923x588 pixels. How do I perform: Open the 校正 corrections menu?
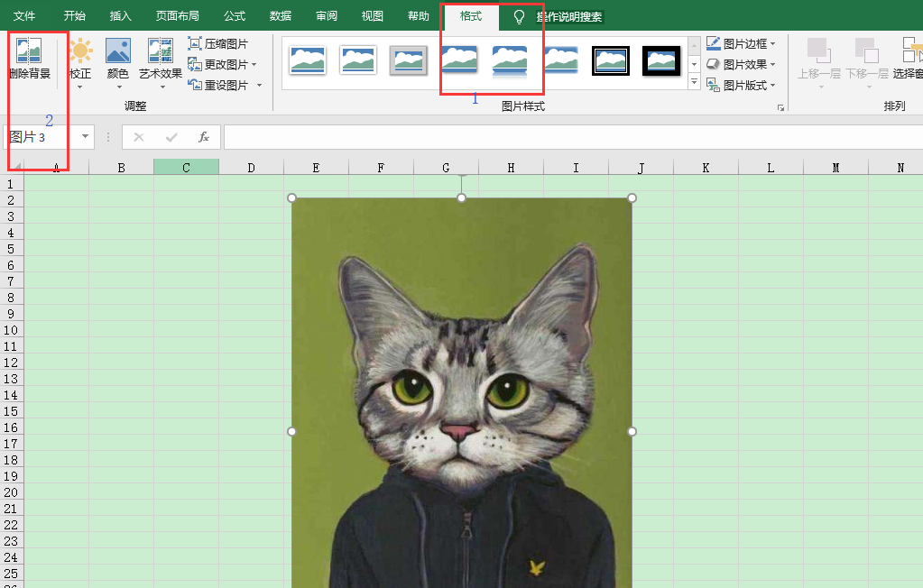(80, 63)
